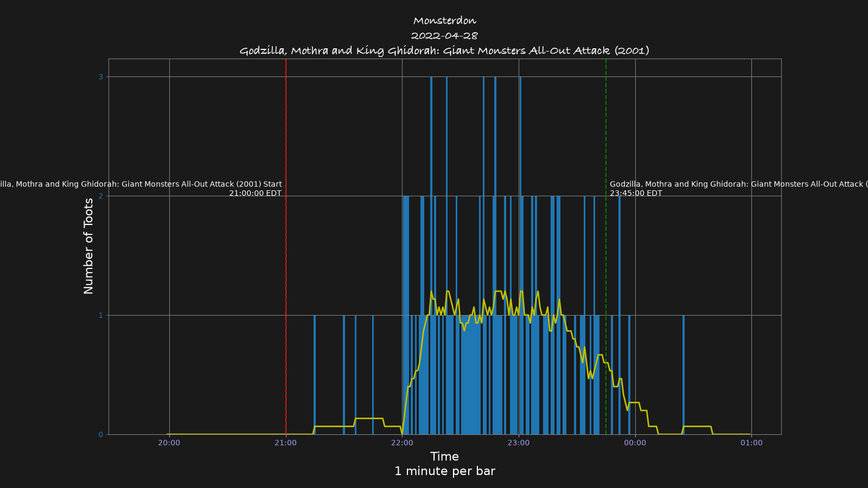Click the '21:00' x-axis tick label

tap(285, 442)
